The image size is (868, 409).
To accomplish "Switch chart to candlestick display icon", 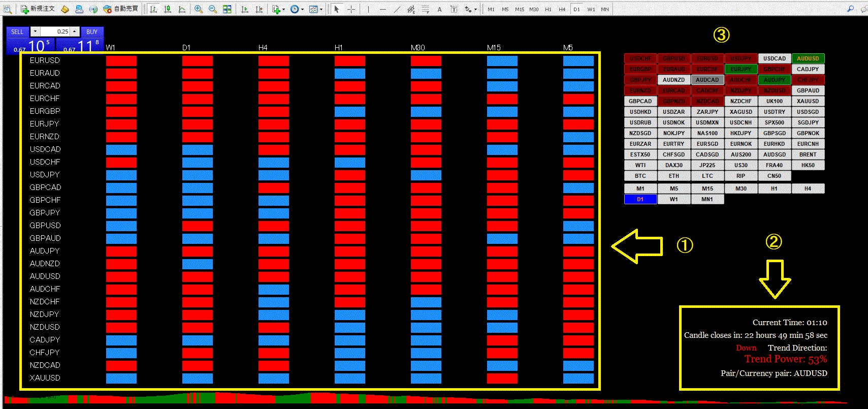I will (x=168, y=9).
